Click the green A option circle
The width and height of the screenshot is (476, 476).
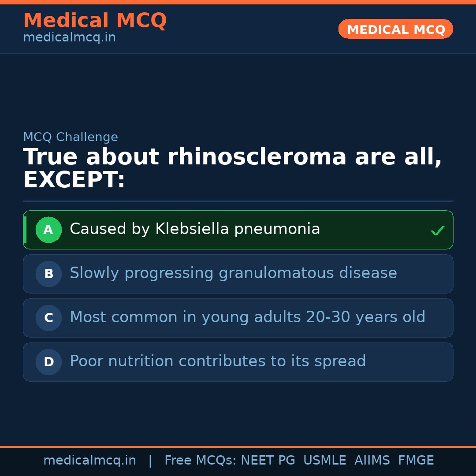[48, 230]
